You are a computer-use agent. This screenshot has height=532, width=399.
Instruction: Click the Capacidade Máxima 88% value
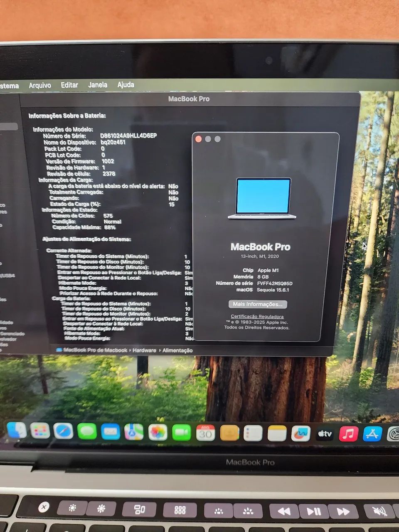(110, 227)
